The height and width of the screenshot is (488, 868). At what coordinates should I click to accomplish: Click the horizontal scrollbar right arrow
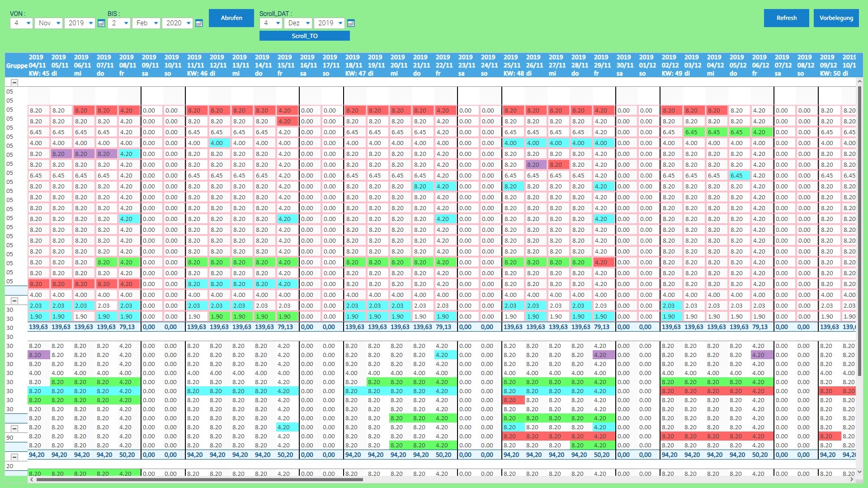coord(852,479)
